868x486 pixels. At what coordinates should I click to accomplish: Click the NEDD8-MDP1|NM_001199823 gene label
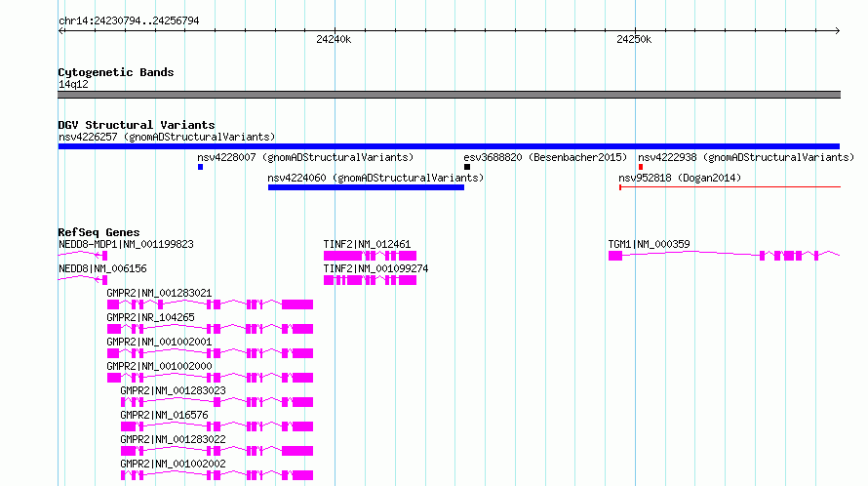(x=126, y=244)
